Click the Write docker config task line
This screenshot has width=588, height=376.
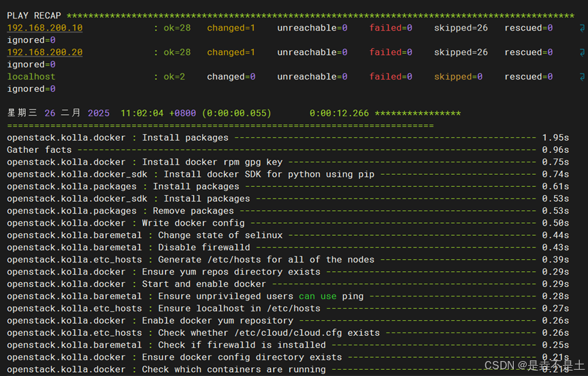click(x=288, y=223)
